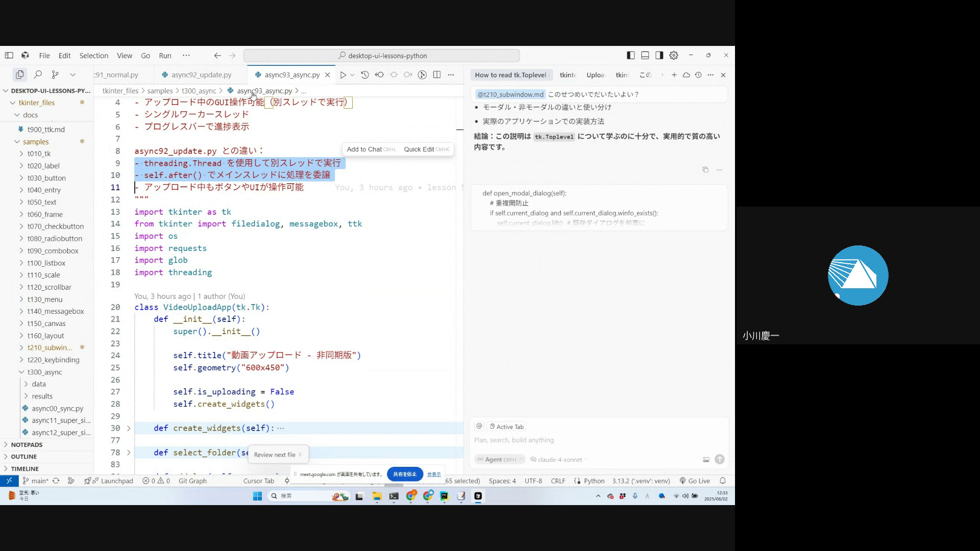The height and width of the screenshot is (551, 980).
Task: Click the send arrow in chat input
Action: tap(720, 459)
